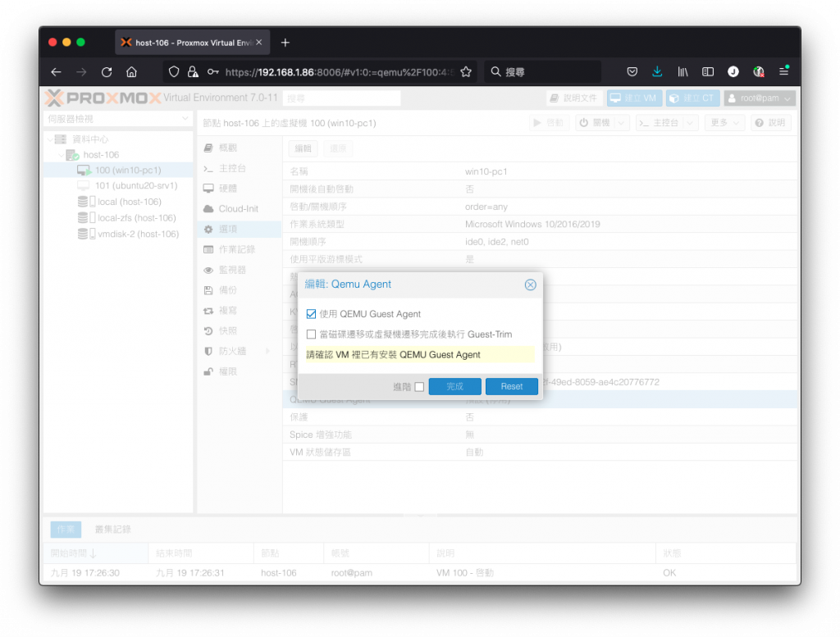Viewport: 840px width, 637px height.
Task: Close the host-106 Proxmox browser tab
Action: point(259,43)
